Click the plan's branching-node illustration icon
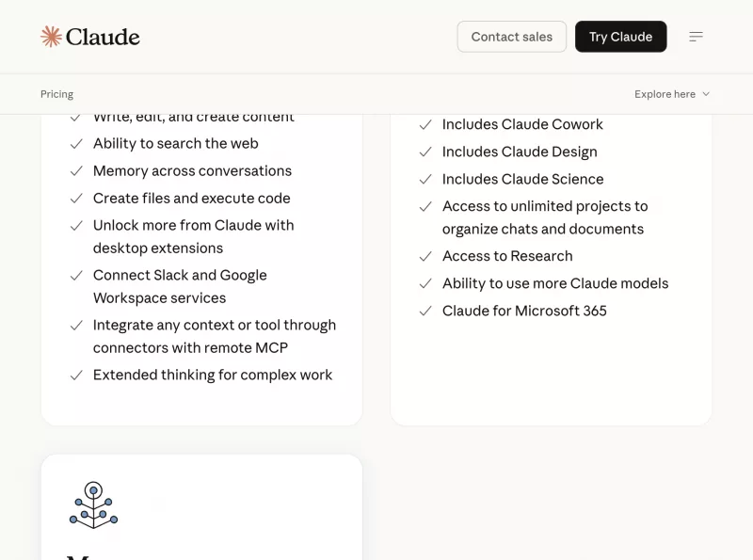Screen dimensions: 753x560 coord(93,504)
